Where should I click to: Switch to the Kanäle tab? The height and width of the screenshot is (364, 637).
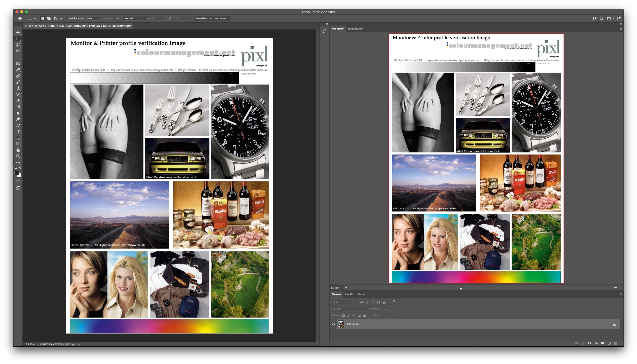(349, 294)
